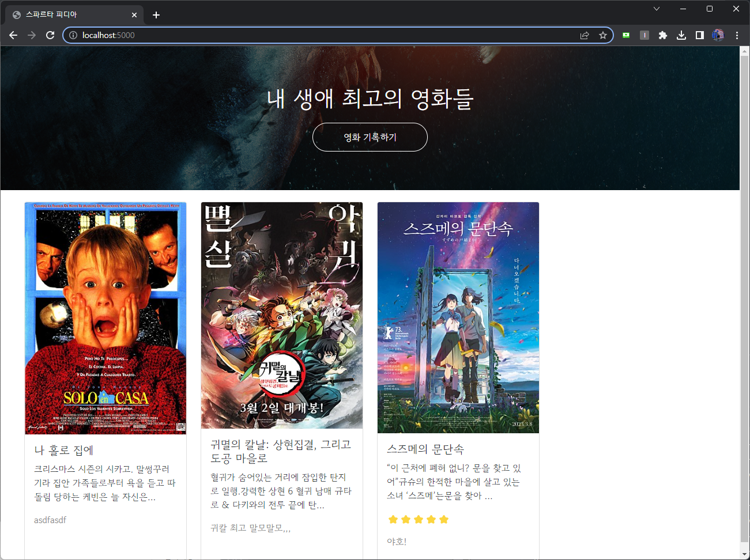Viewport: 750px width, 560px height.
Task: Maximize the browser window
Action: coord(710,9)
